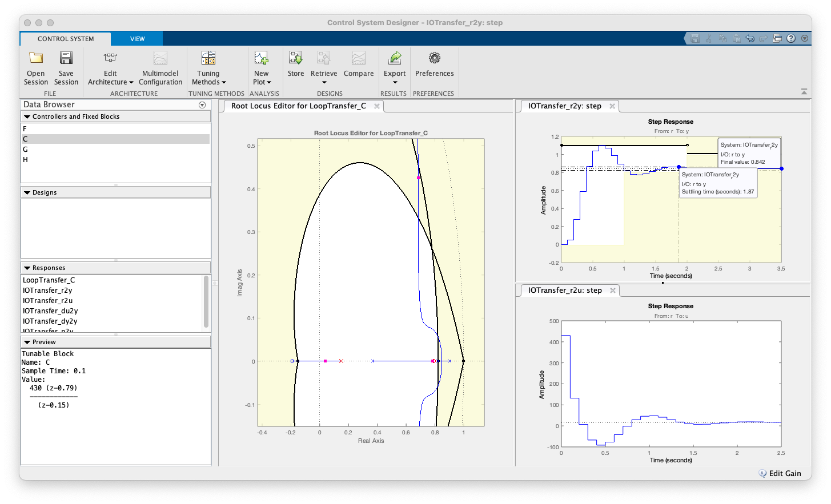831x504 pixels.
Task: Click the Export results icon
Action: coord(395,58)
